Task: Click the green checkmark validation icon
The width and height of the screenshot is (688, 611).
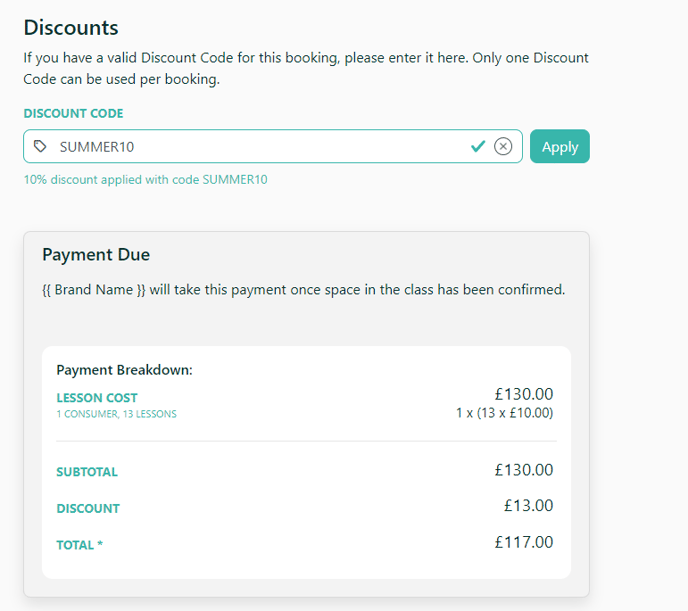Action: [x=478, y=146]
